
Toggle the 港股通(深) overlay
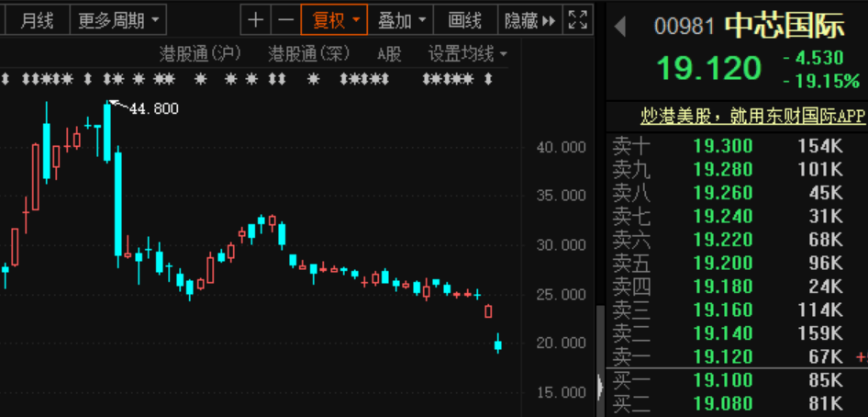[309, 54]
